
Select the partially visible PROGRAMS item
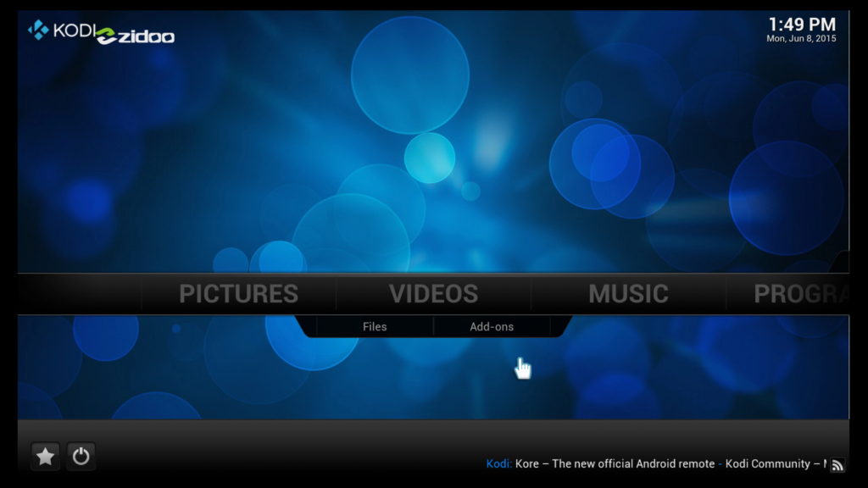pyautogui.click(x=801, y=294)
